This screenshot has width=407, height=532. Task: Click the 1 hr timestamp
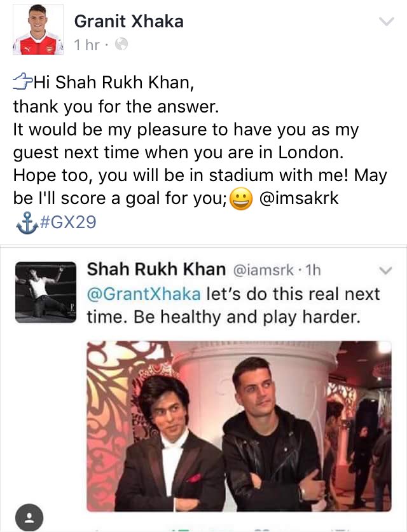click(x=87, y=44)
